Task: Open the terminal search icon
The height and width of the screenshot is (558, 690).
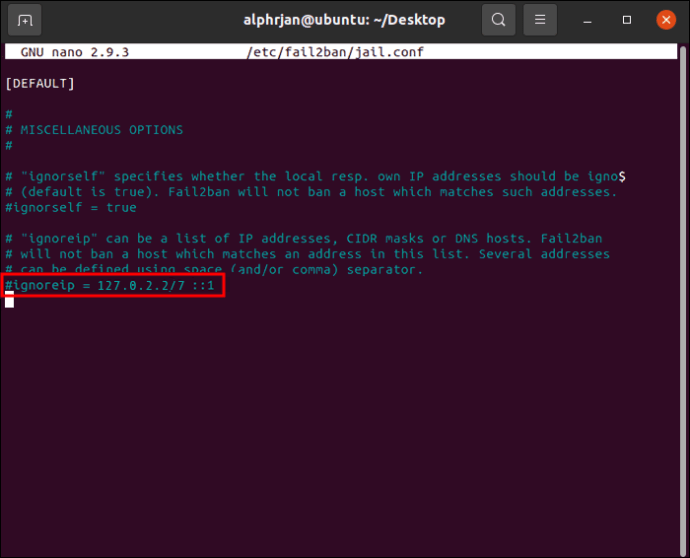Action: coord(499,20)
